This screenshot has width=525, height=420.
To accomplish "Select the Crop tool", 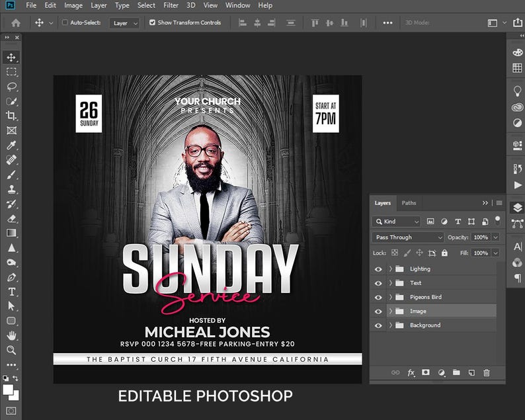I will (x=11, y=116).
